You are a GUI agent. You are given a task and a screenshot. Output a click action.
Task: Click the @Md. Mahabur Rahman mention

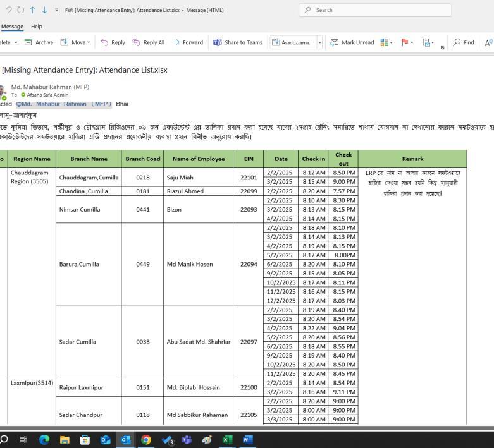coord(64,104)
